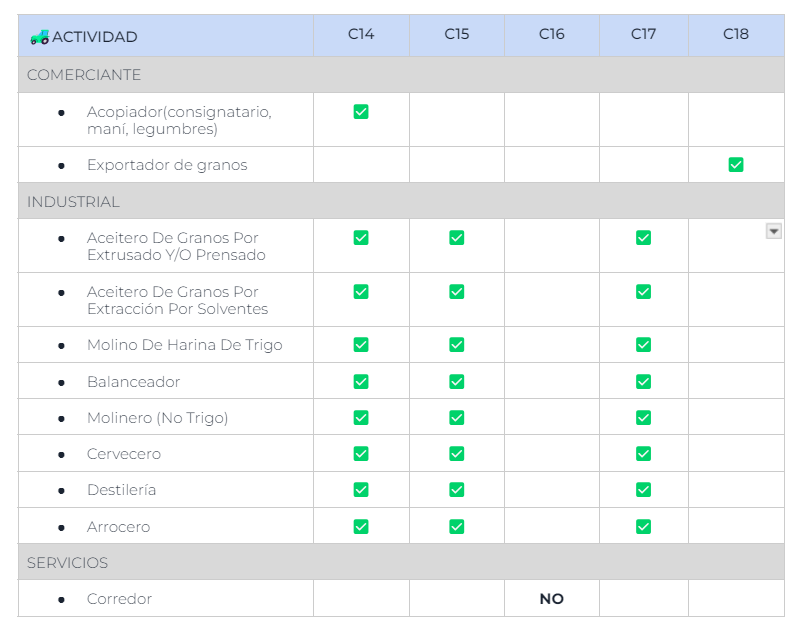Toggle Acopiador checkbox under C14
800x628 pixels.
tap(361, 112)
